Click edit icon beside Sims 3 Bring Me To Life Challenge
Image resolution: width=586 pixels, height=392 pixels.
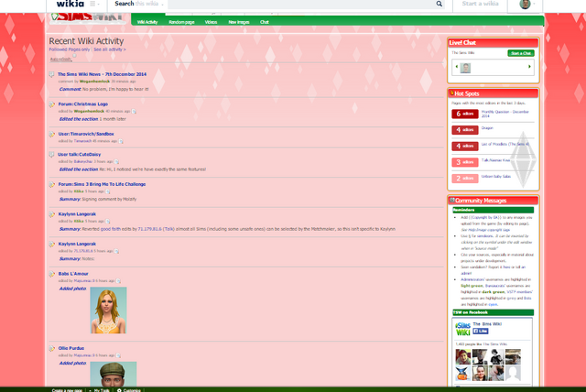click(52, 184)
